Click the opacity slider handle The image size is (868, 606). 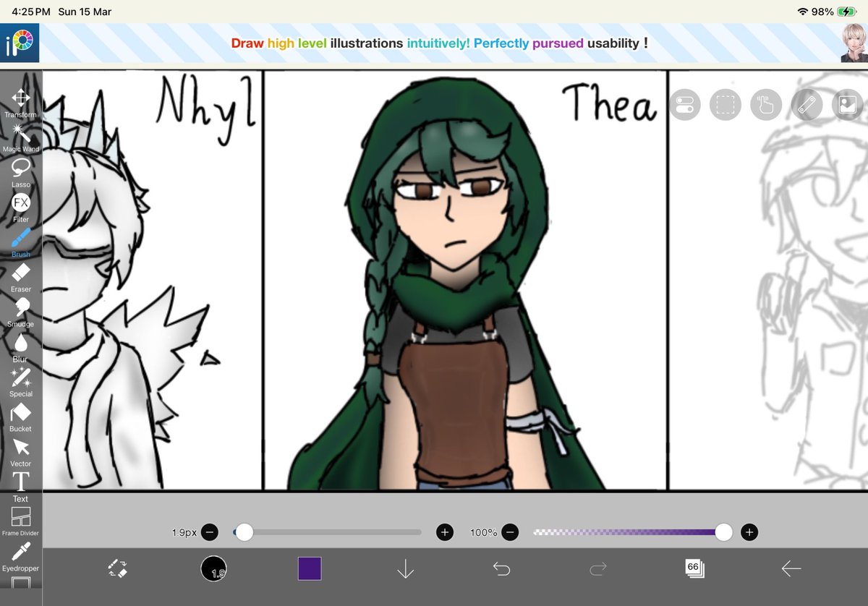(723, 532)
